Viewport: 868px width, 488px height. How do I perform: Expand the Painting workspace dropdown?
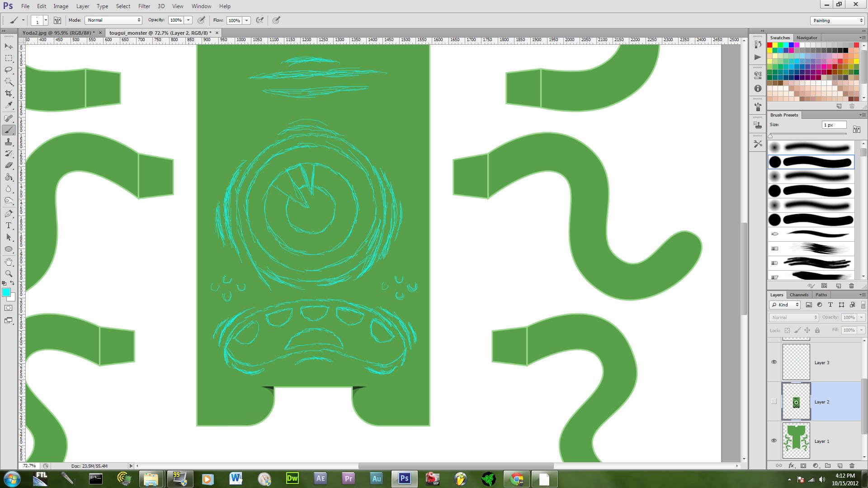837,20
